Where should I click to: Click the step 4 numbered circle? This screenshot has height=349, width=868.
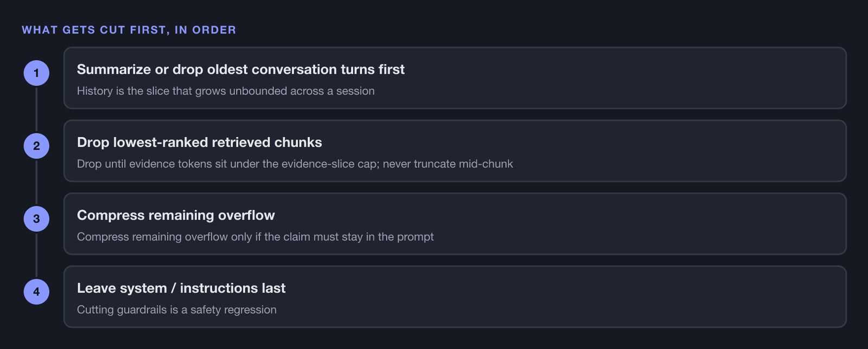tap(36, 292)
